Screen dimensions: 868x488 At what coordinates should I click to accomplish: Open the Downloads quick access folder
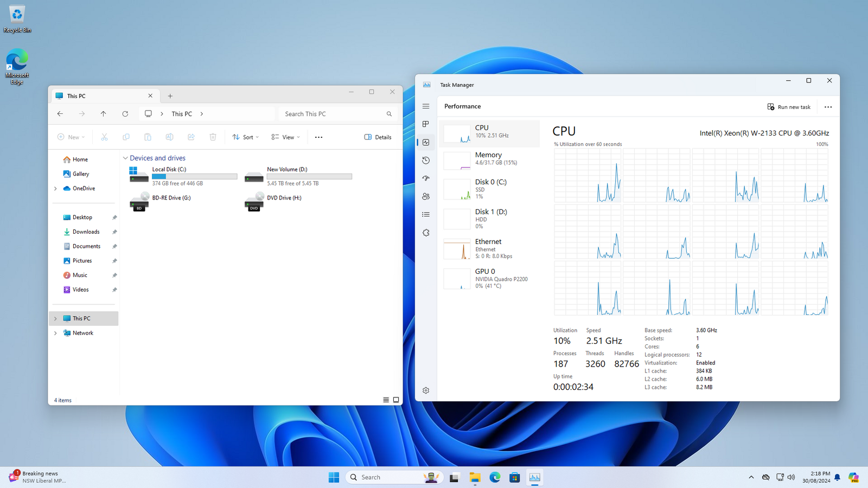85,232
